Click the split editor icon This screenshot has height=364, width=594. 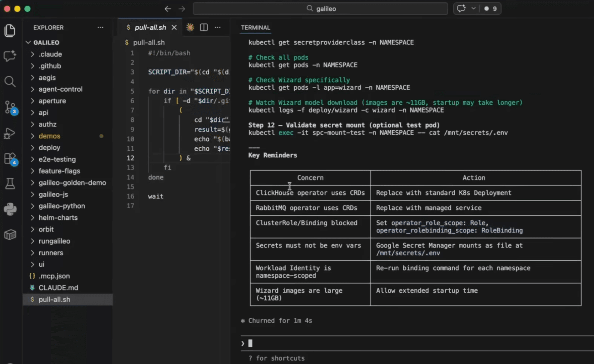click(x=204, y=27)
